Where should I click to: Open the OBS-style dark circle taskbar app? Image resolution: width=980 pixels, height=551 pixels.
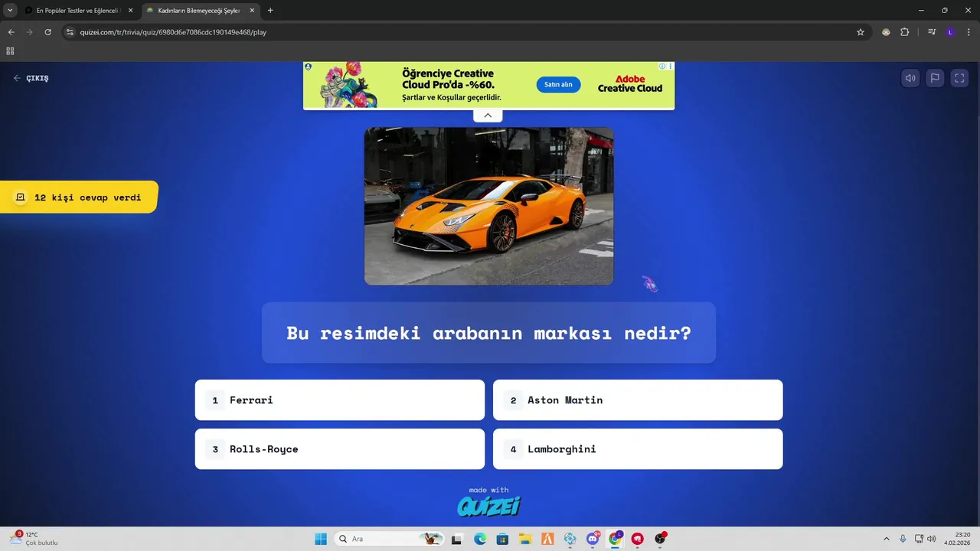(660, 539)
